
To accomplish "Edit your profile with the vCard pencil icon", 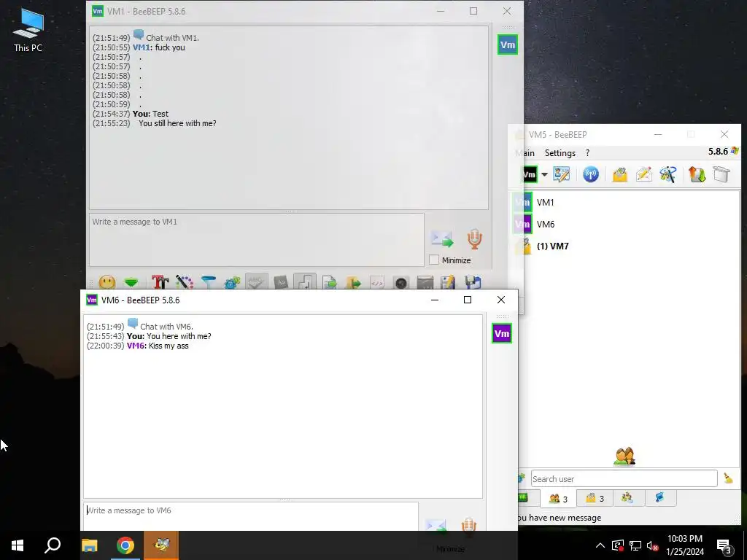I will pos(561,174).
